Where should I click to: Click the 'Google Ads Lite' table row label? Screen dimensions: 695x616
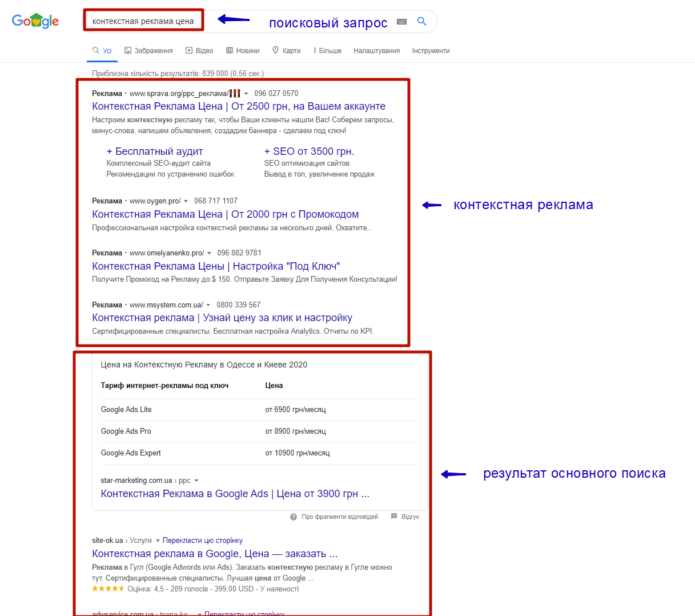[x=126, y=410]
